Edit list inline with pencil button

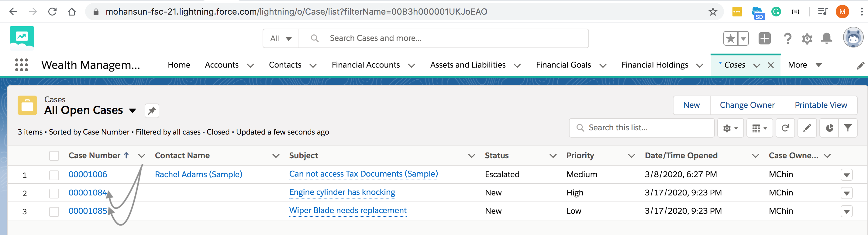point(807,128)
